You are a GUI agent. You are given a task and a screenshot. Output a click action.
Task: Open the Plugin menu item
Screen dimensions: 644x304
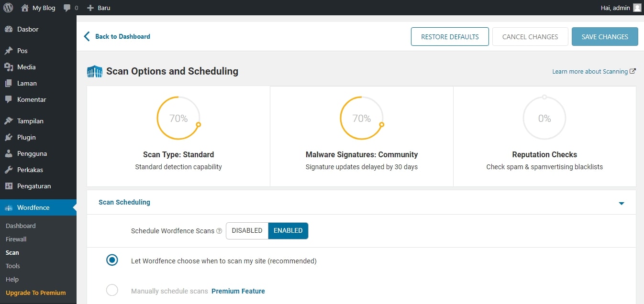[x=38, y=137]
